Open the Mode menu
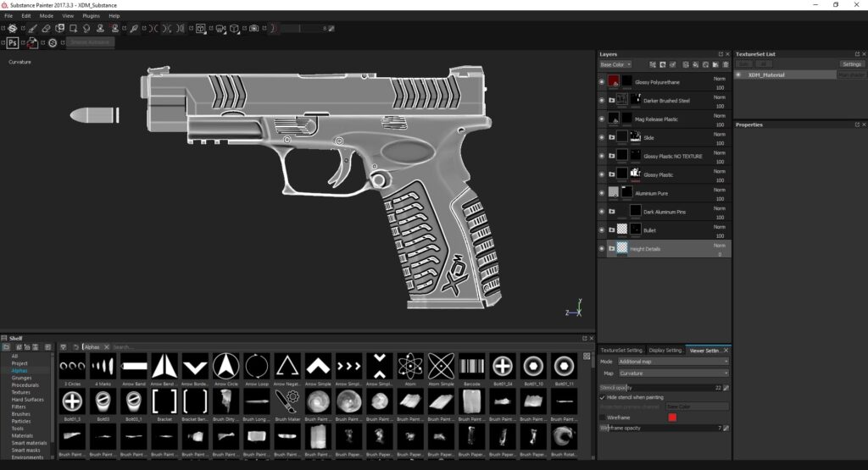 coord(47,16)
